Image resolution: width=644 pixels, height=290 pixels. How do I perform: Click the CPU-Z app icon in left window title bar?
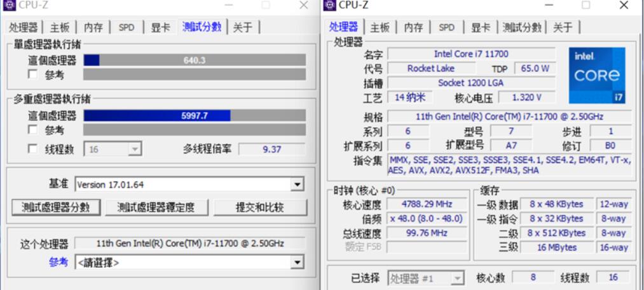point(10,5)
